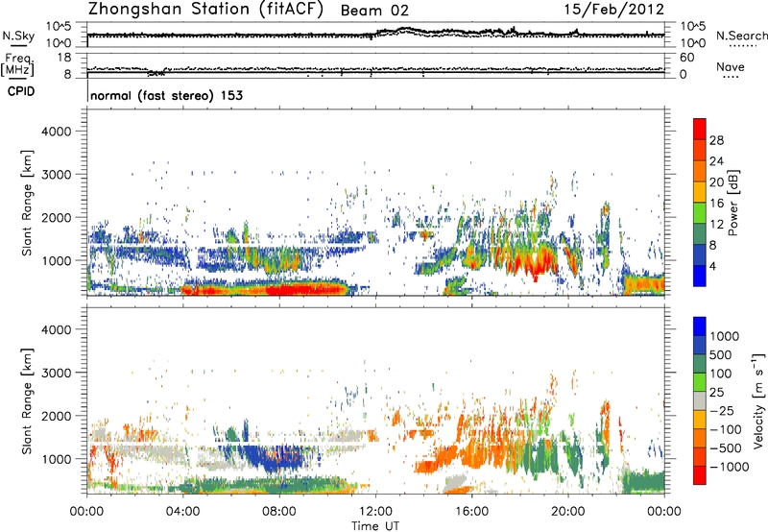Click the 12 tick on power colorbar
The image size is (768, 532).
716,225
